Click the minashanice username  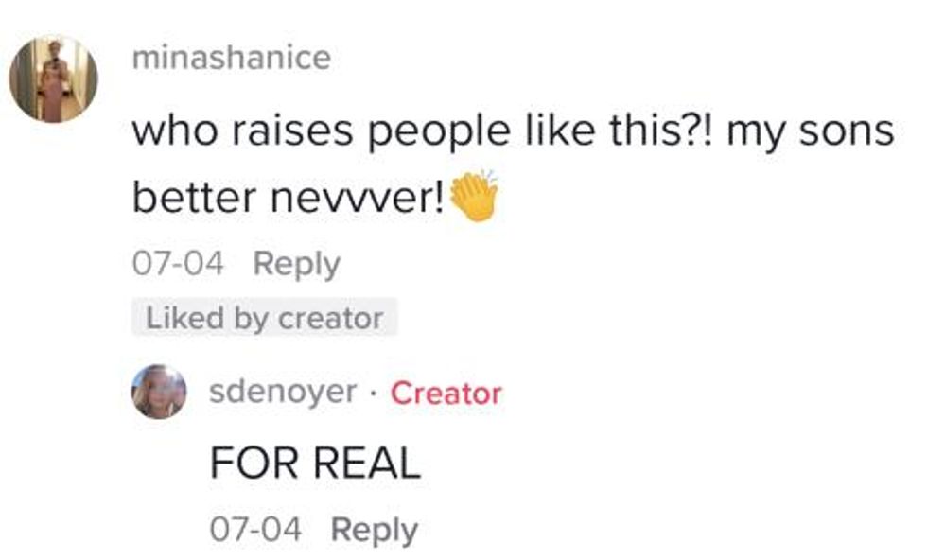tap(231, 58)
